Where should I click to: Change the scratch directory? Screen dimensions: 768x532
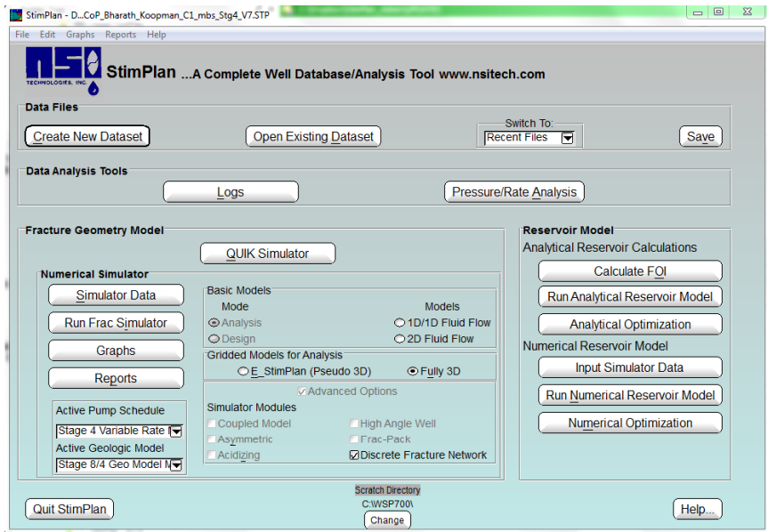tap(387, 520)
